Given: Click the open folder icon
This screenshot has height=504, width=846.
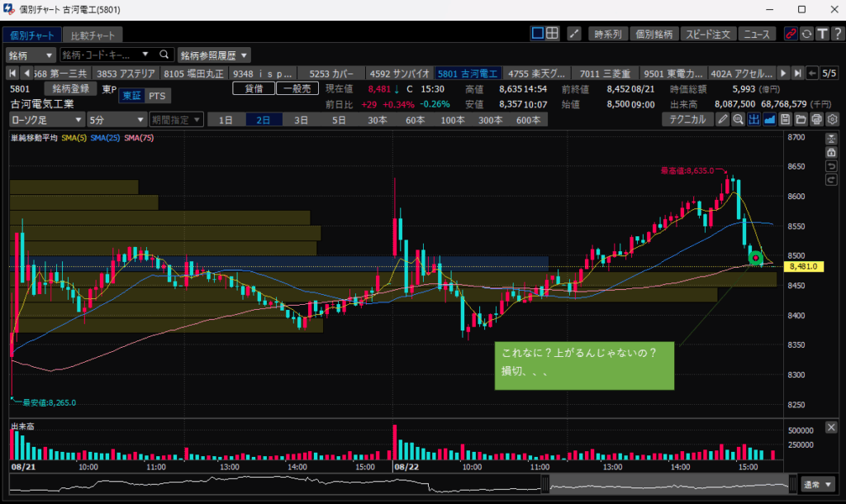Looking at the screenshot, I should [x=801, y=120].
